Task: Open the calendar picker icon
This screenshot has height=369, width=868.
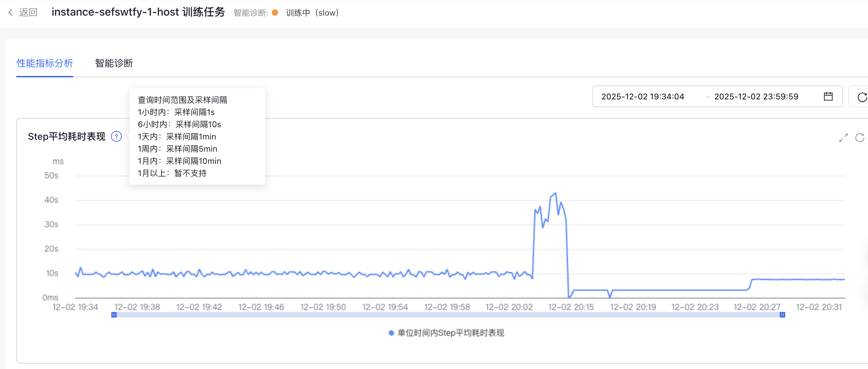Action: click(x=828, y=97)
